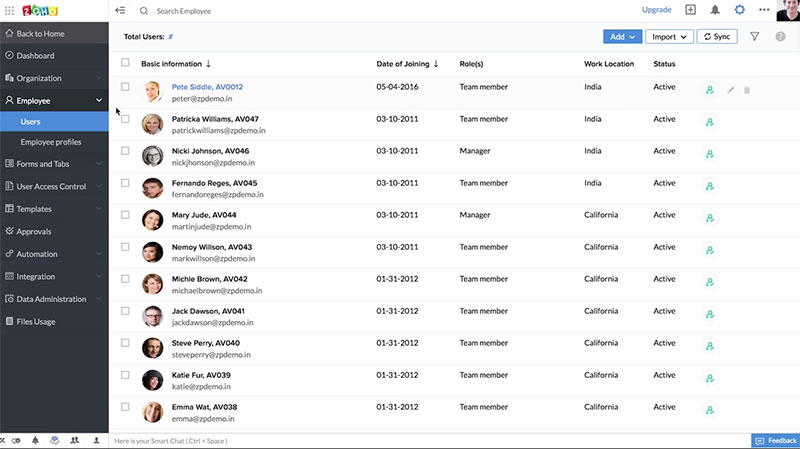Check the box next to Patricka Williams

click(x=125, y=119)
